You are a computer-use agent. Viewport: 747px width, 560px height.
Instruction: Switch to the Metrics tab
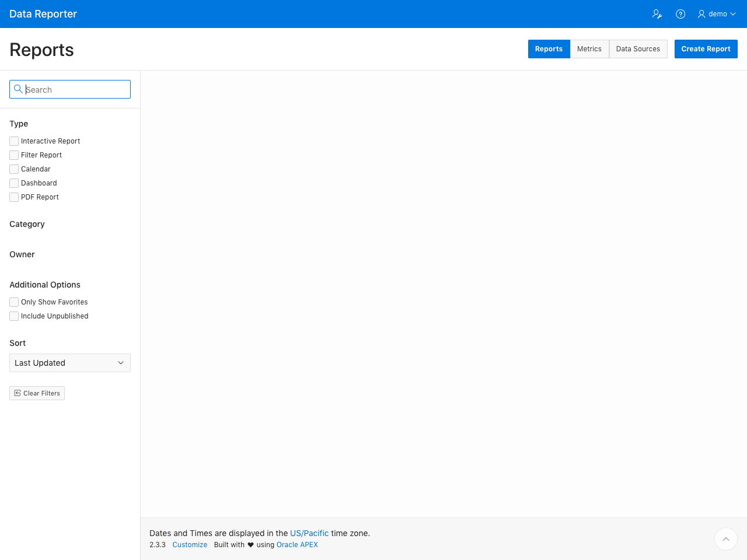tap(589, 49)
